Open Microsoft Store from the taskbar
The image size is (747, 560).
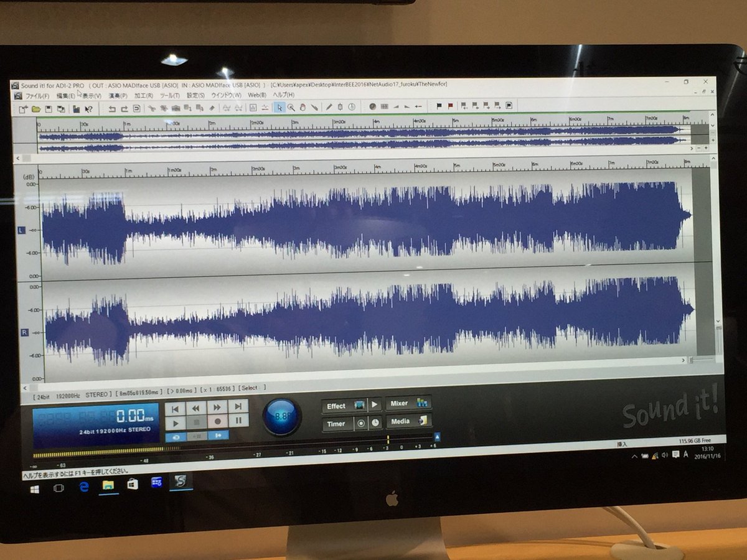pyautogui.click(x=132, y=483)
